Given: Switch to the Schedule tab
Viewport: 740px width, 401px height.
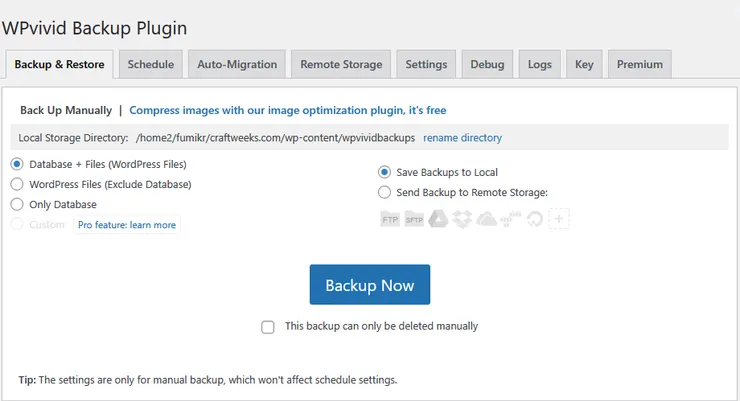Looking at the screenshot, I should (x=150, y=65).
